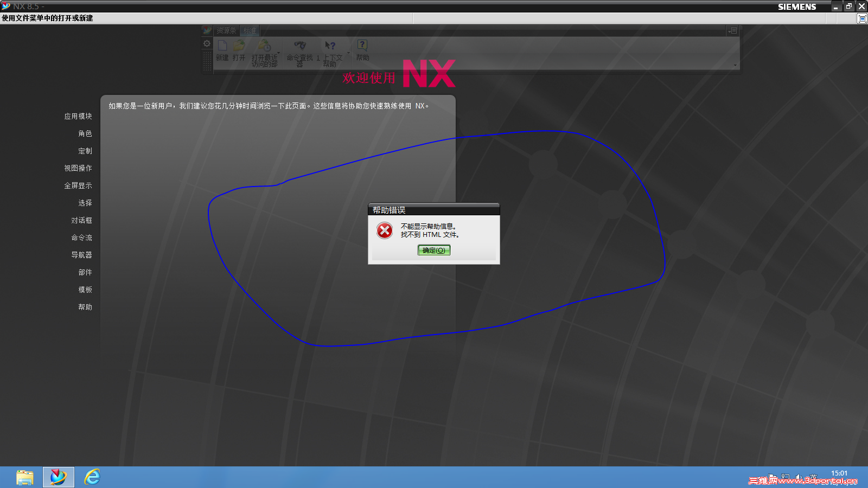Select 全屏显示 in the welcome sidebar

[x=78, y=185]
